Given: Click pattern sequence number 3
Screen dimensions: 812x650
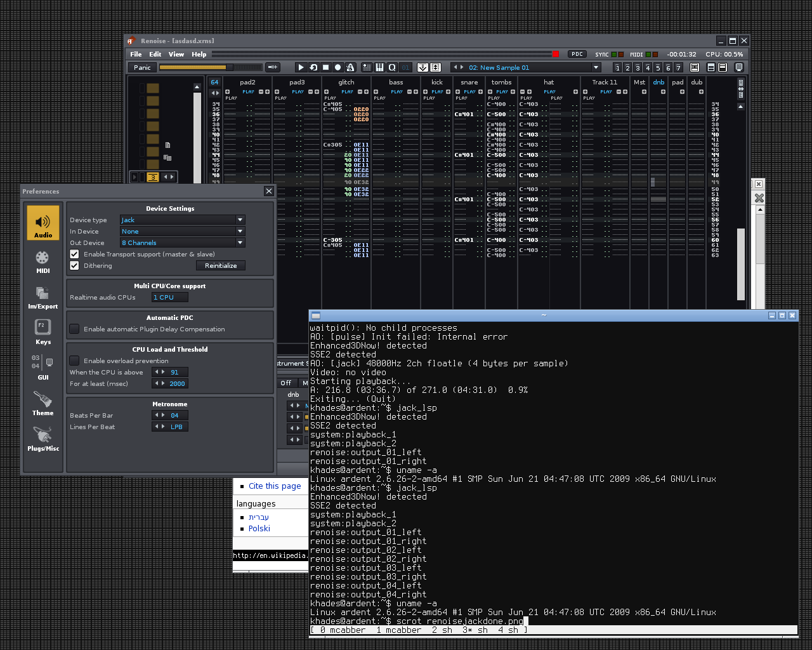Looking at the screenshot, I should pos(153,177).
